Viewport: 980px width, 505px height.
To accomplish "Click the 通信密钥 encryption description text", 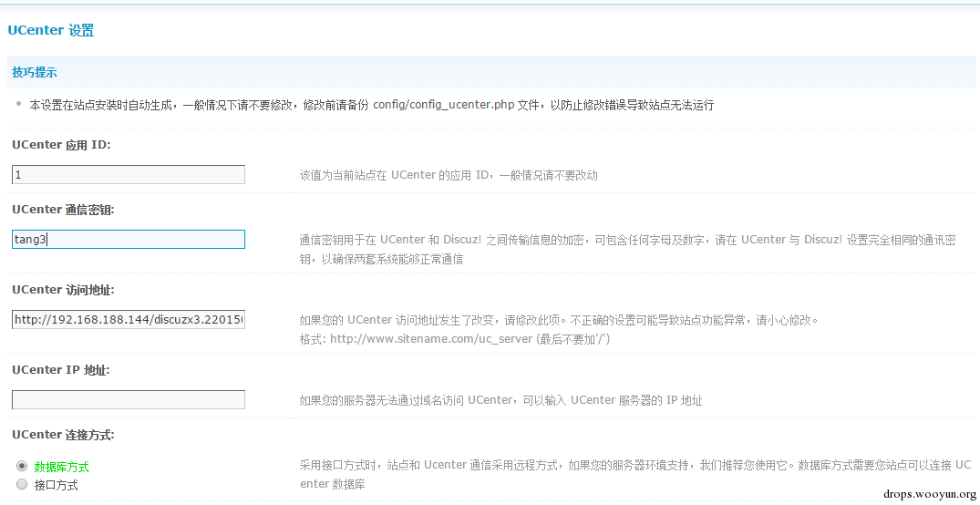I will (627, 250).
